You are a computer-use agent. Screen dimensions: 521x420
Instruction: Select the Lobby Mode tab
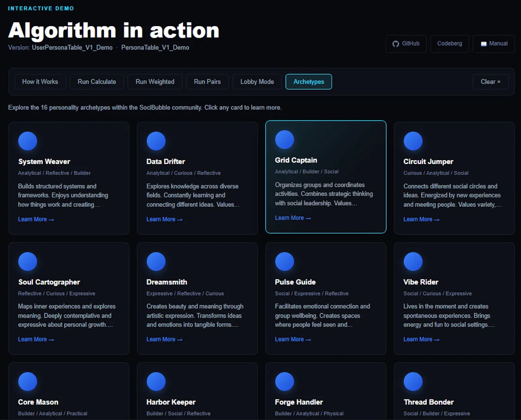257,82
